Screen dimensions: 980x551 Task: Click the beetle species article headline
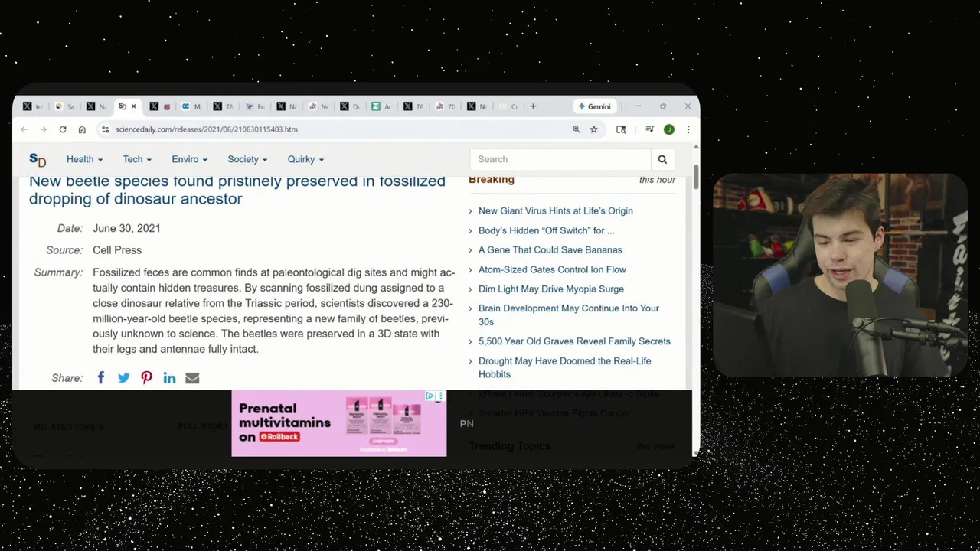(237, 190)
